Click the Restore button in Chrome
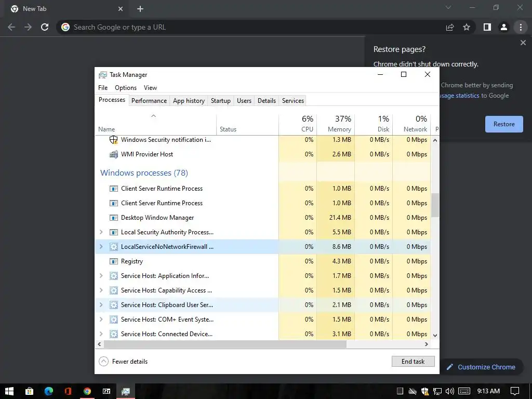This screenshot has width=532, height=399. (x=504, y=124)
